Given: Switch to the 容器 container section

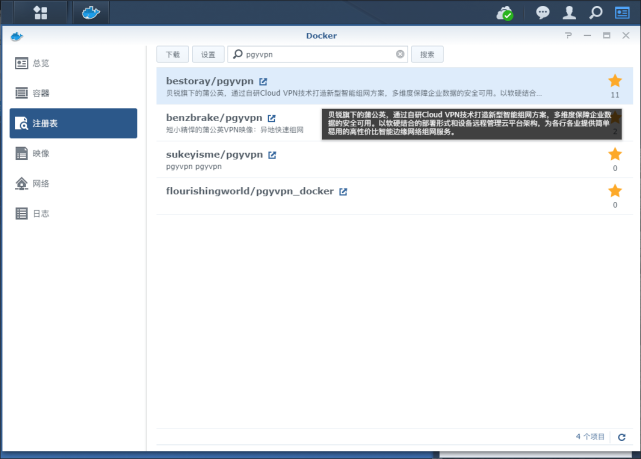Looking at the screenshot, I should (x=73, y=93).
